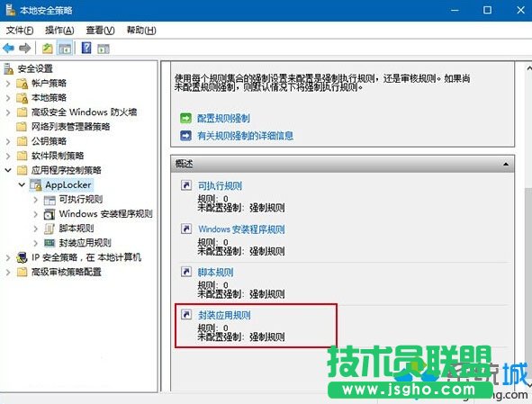
Task: Open the 文件(F) menu
Action: pyautogui.click(x=20, y=31)
